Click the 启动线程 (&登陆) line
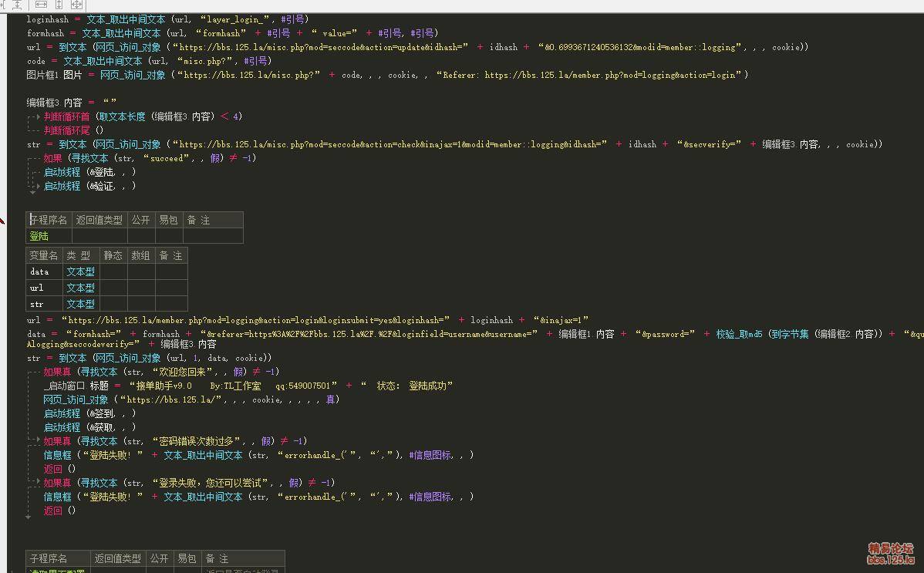924x573 pixels. pos(89,172)
